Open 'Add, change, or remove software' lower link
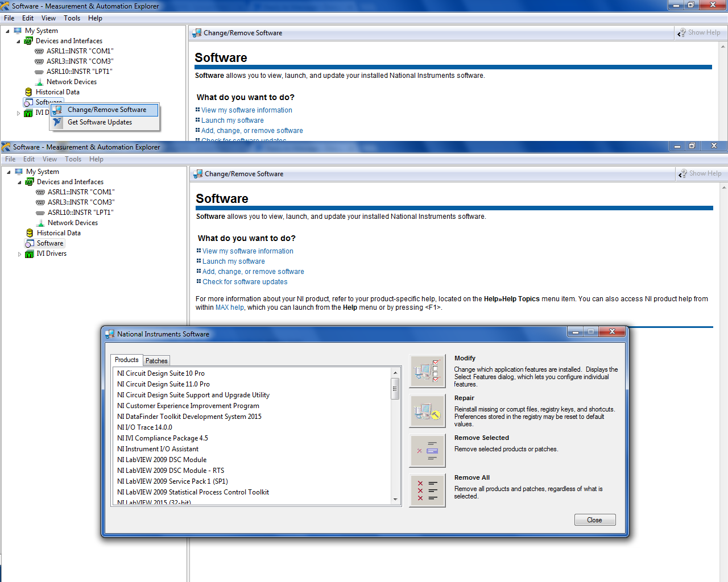 pos(253,272)
